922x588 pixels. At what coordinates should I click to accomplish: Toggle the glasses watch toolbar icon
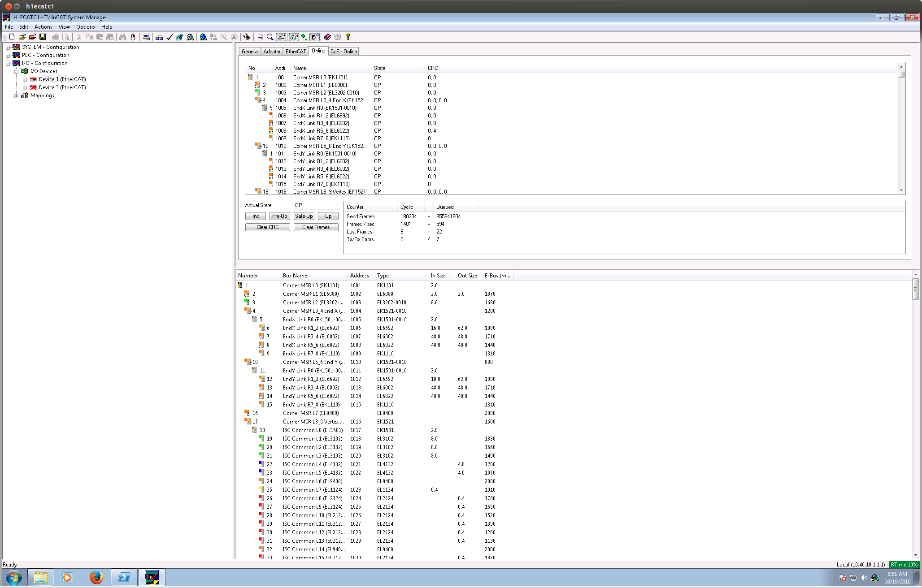click(x=294, y=37)
